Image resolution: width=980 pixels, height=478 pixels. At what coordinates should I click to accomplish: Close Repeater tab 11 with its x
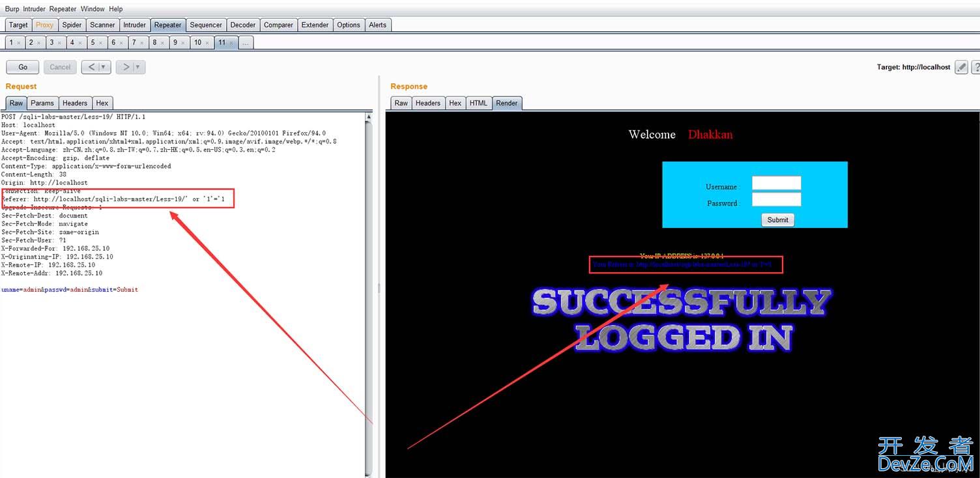pos(230,42)
